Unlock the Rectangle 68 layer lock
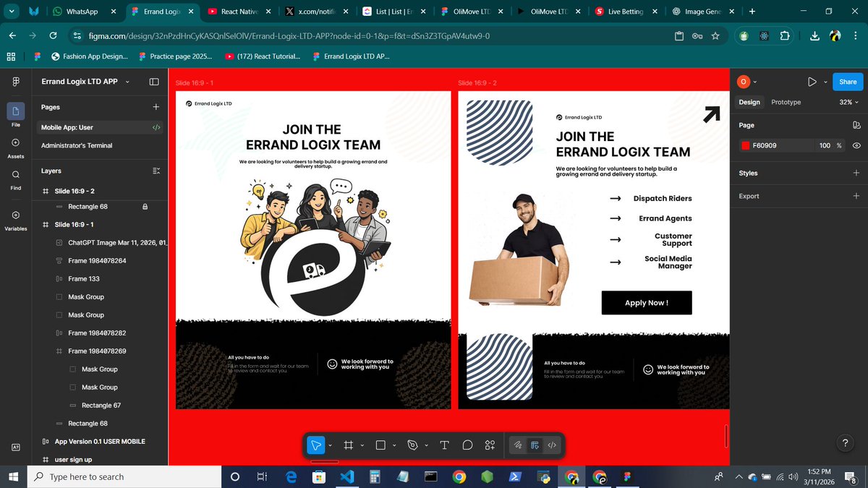Viewport: 868px width, 488px height. click(145, 207)
